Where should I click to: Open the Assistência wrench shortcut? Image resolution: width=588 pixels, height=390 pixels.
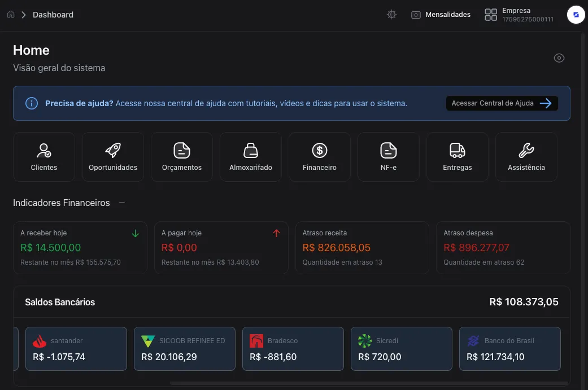pos(526,157)
